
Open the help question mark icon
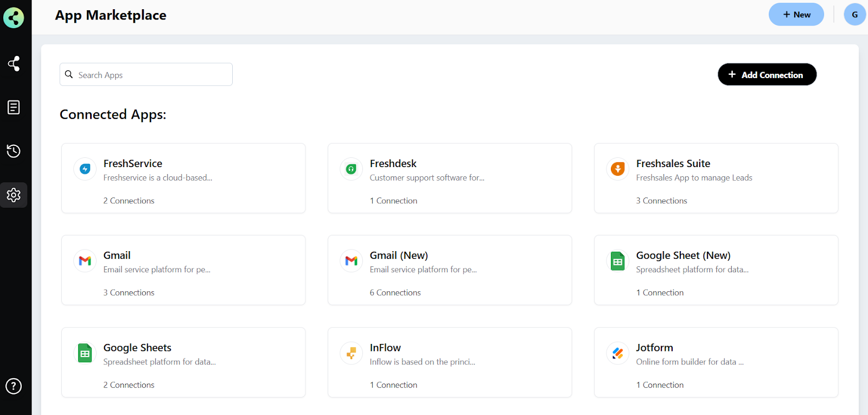coord(14,386)
